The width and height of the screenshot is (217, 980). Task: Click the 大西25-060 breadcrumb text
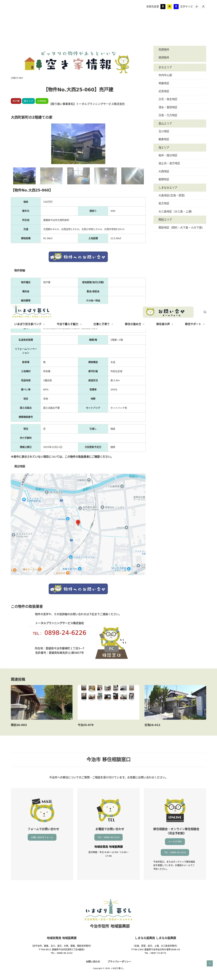(17, 78)
